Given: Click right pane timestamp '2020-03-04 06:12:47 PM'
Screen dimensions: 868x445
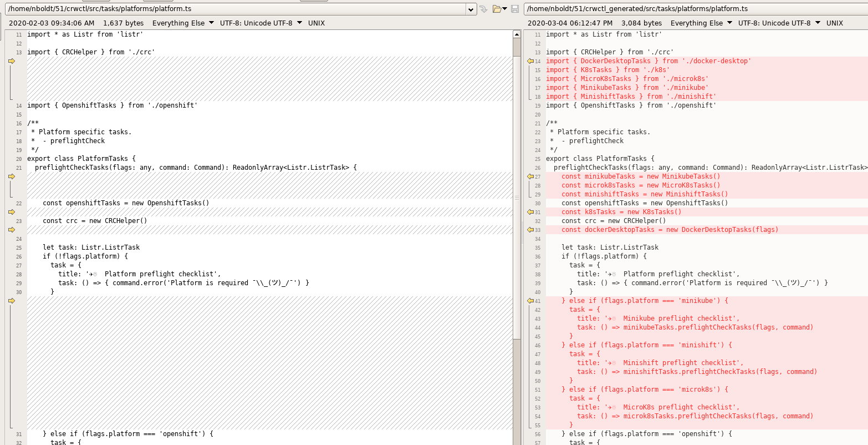Looking at the screenshot, I should pos(570,23).
